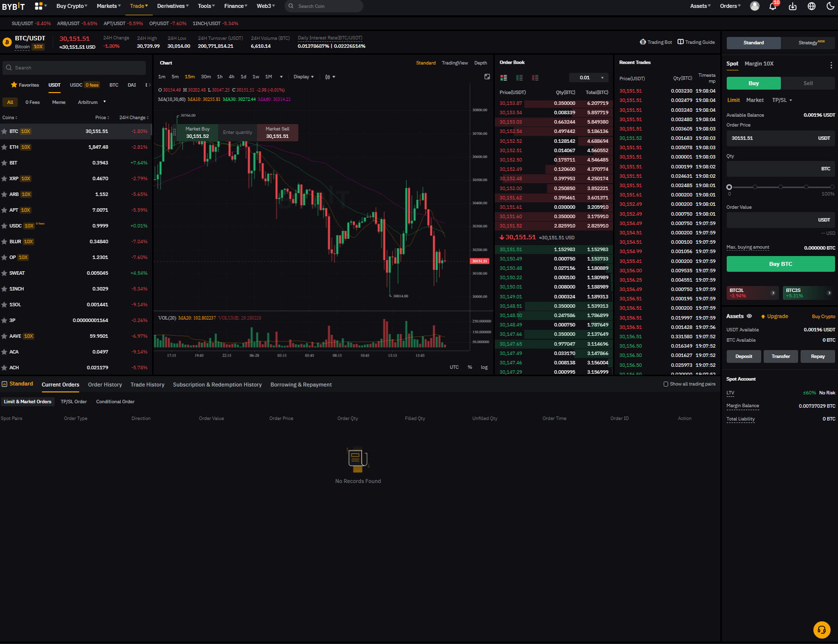Expand the Markets dropdown
838x644 pixels.
point(109,6)
